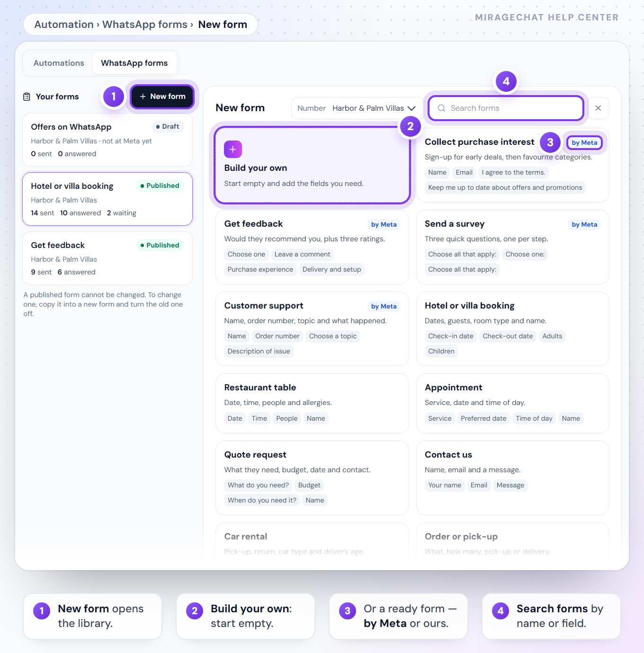The width and height of the screenshot is (644, 653).
Task: Click the Message chip in Contact us
Action: tap(510, 485)
